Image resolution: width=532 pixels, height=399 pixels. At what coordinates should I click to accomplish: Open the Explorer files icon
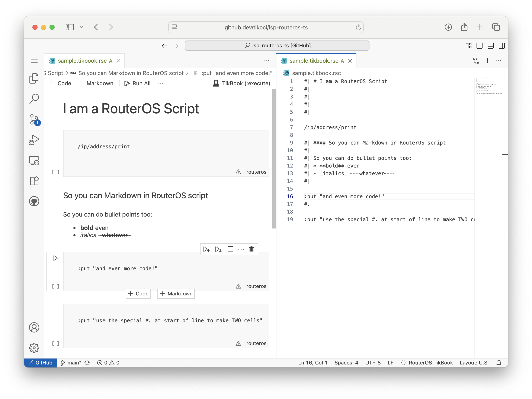(x=34, y=78)
